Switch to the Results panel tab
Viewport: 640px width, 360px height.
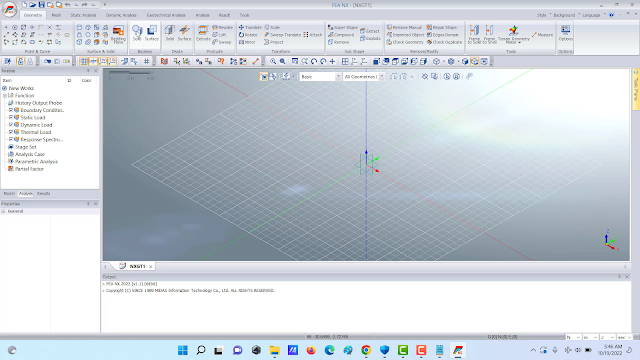click(x=43, y=193)
